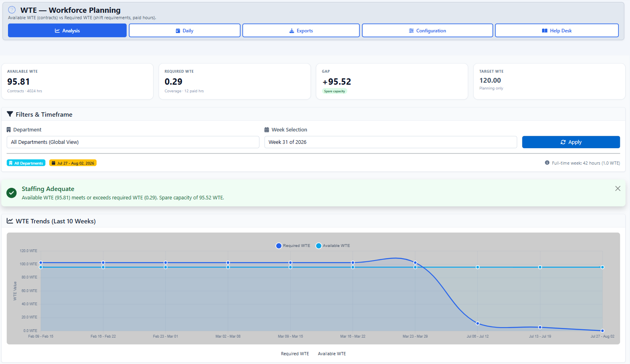Click the WTE dashed circle logo icon
630x364 pixels.
point(12,10)
